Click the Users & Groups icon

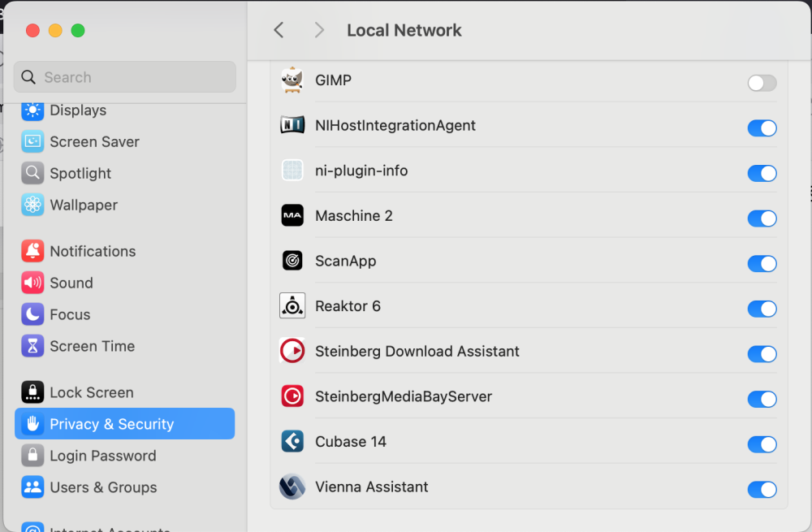(32, 487)
